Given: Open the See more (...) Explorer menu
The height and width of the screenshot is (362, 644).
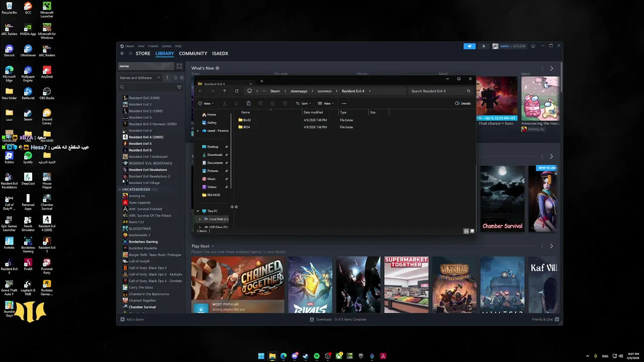Looking at the screenshot, I should pyautogui.click(x=344, y=104).
